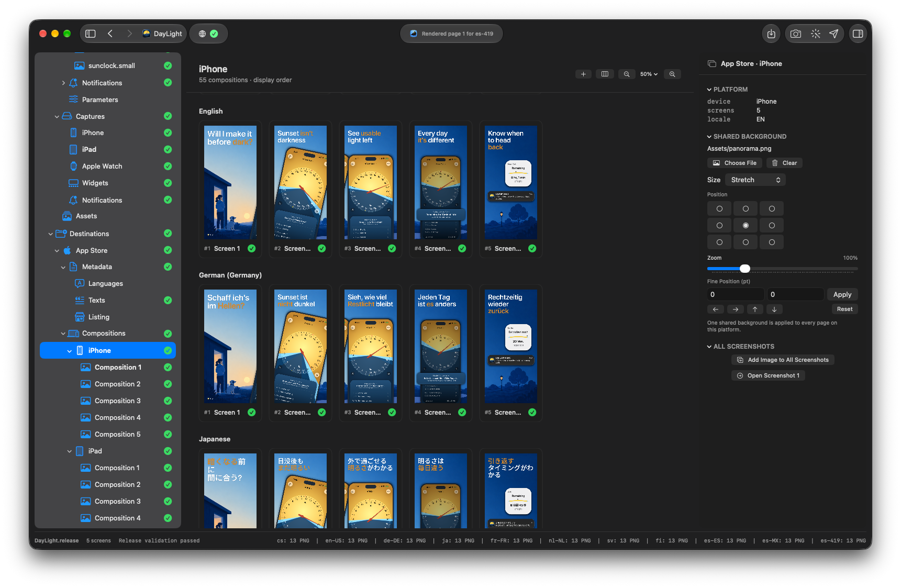Click the Apply button
The image size is (901, 588).
point(842,294)
